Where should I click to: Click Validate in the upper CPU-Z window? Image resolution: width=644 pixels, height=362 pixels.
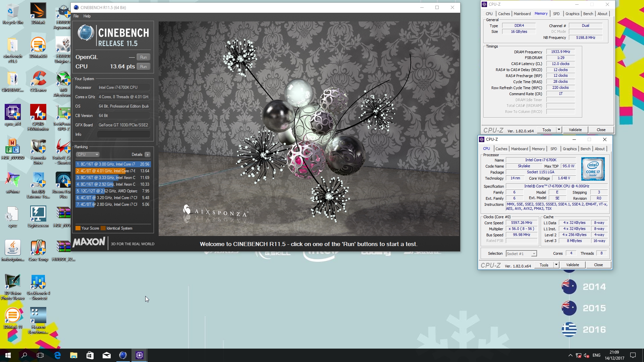575,130
